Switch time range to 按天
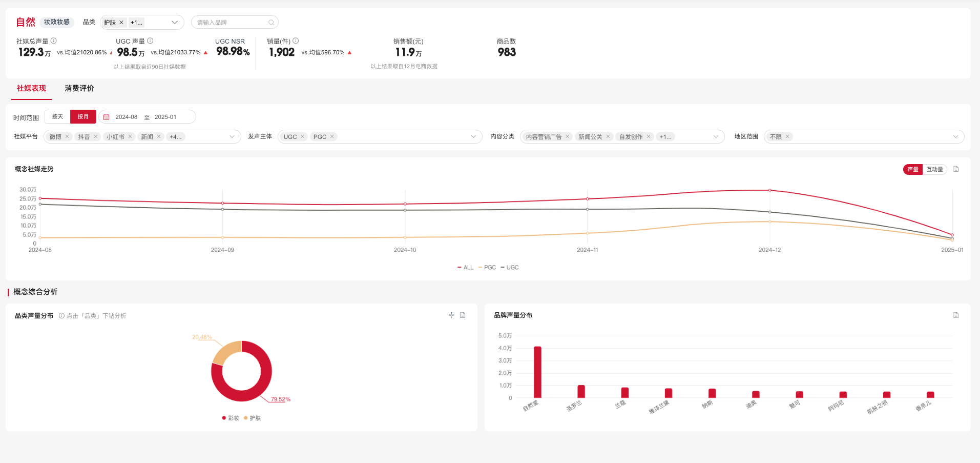This screenshot has height=463, width=980. point(57,117)
